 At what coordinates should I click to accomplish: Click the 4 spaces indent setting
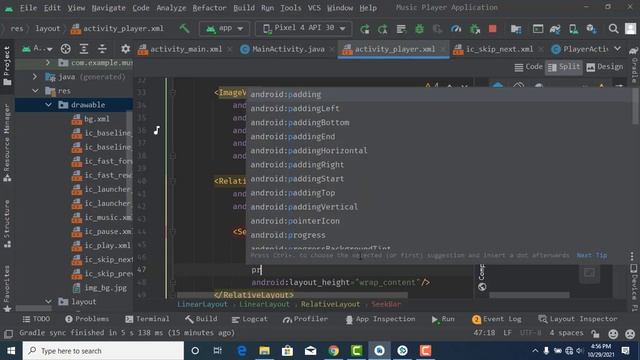click(x=566, y=333)
